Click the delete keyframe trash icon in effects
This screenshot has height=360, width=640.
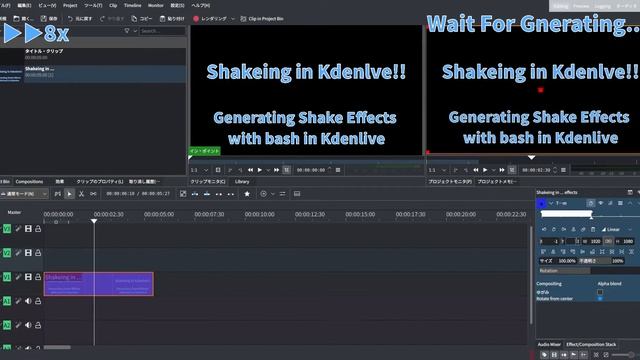(593, 229)
